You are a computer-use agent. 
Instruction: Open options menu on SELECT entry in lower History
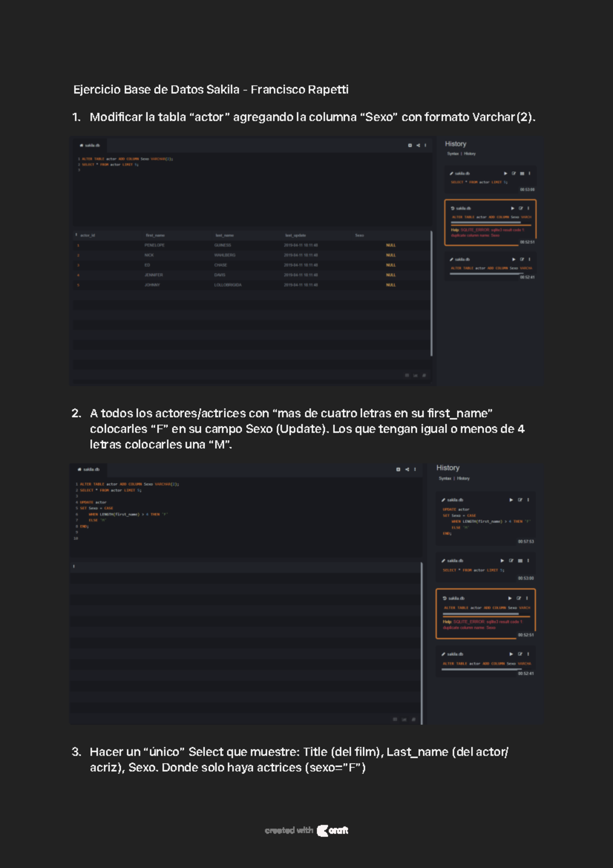coord(528,561)
